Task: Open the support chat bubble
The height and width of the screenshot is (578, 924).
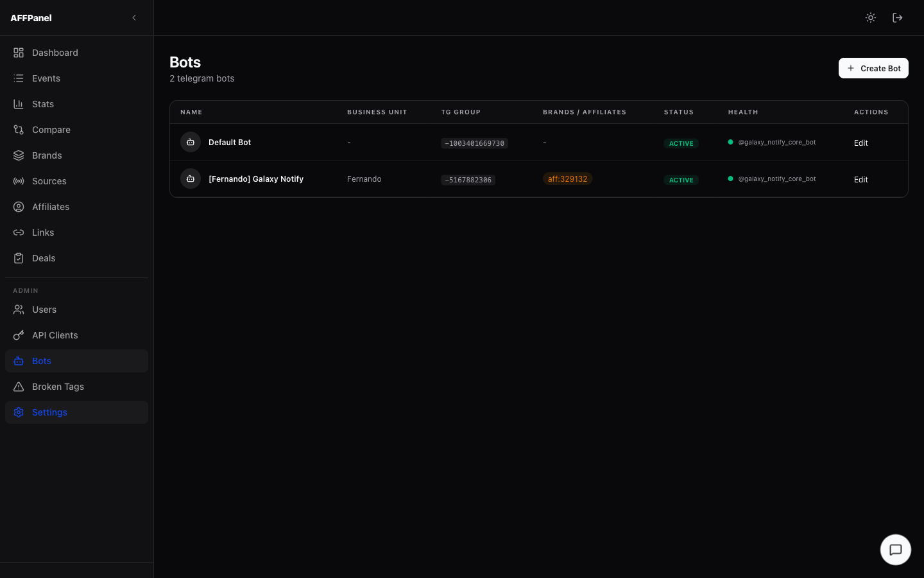Action: click(895, 550)
